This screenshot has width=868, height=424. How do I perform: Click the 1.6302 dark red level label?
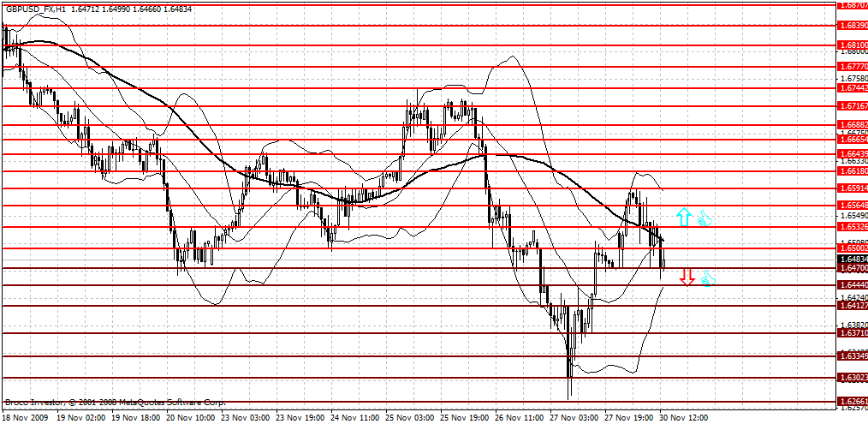[853, 378]
